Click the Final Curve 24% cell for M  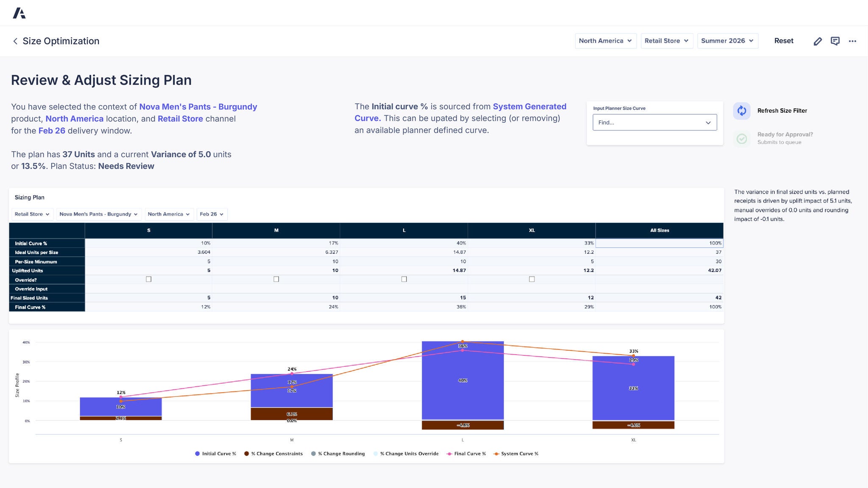pyautogui.click(x=276, y=307)
